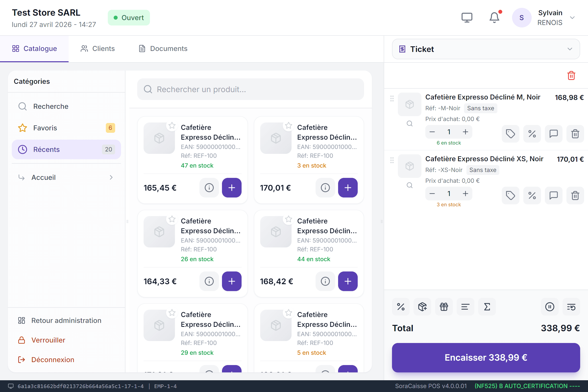Put ticket on hold with pause icon
Screen dimensions: 588x392
click(x=550, y=307)
